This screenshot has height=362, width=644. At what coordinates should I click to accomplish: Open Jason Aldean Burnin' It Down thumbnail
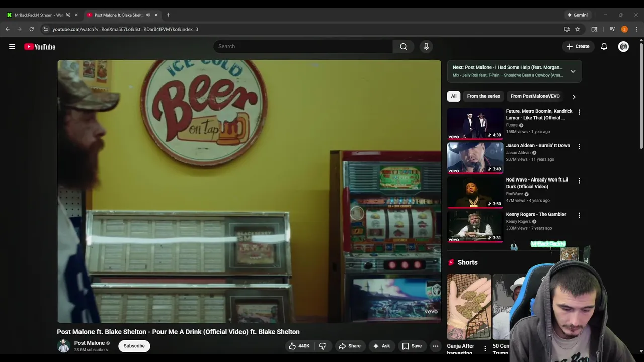pos(475,158)
